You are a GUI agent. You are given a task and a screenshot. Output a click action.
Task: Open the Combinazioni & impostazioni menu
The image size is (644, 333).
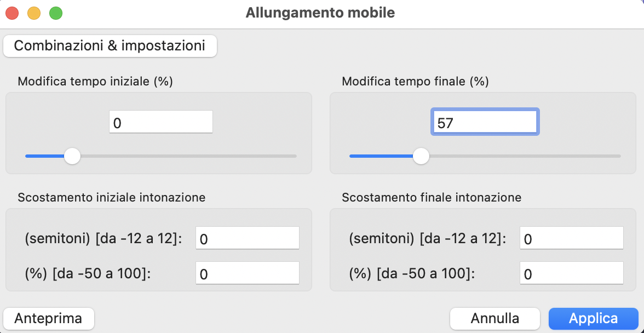click(110, 45)
